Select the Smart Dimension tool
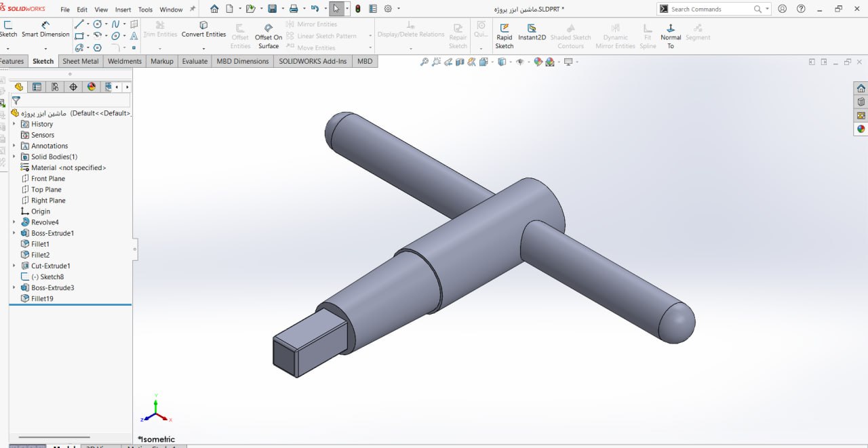The width and height of the screenshot is (868, 448). (45, 30)
